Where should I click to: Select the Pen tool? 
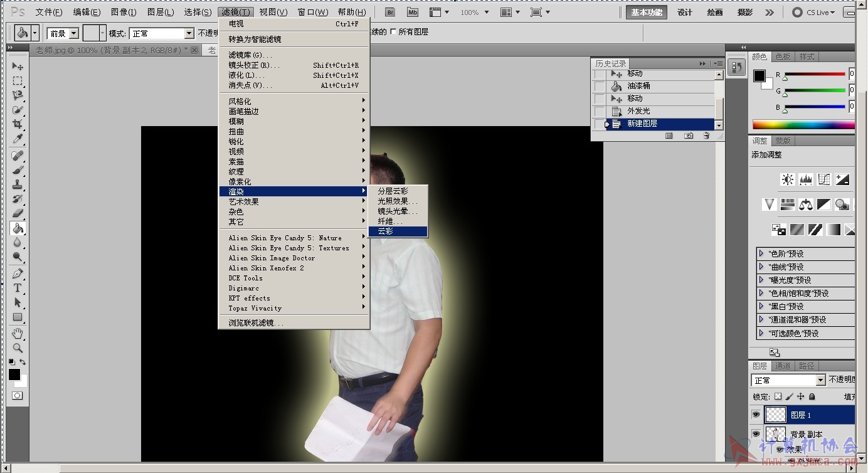(x=18, y=274)
